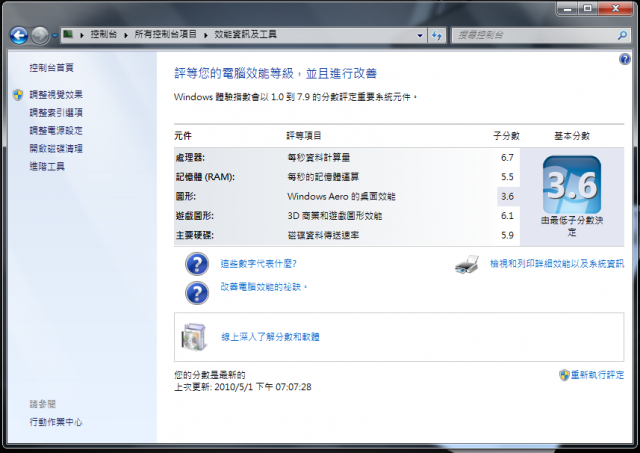640x453 pixels.
Task: Click 基本分數 column header
Action: (572, 136)
